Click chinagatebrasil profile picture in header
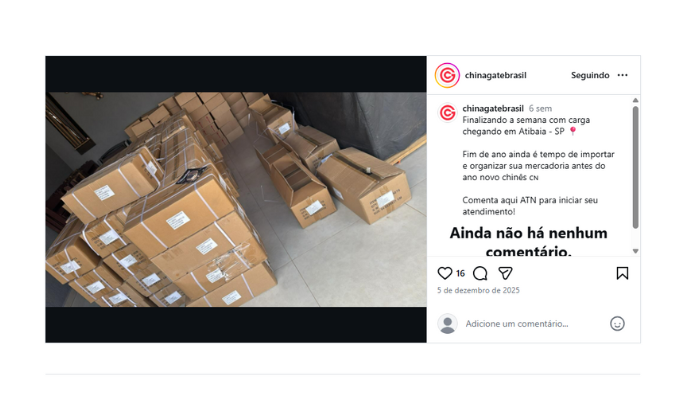Screen dimensions: 700x400 click(x=447, y=75)
